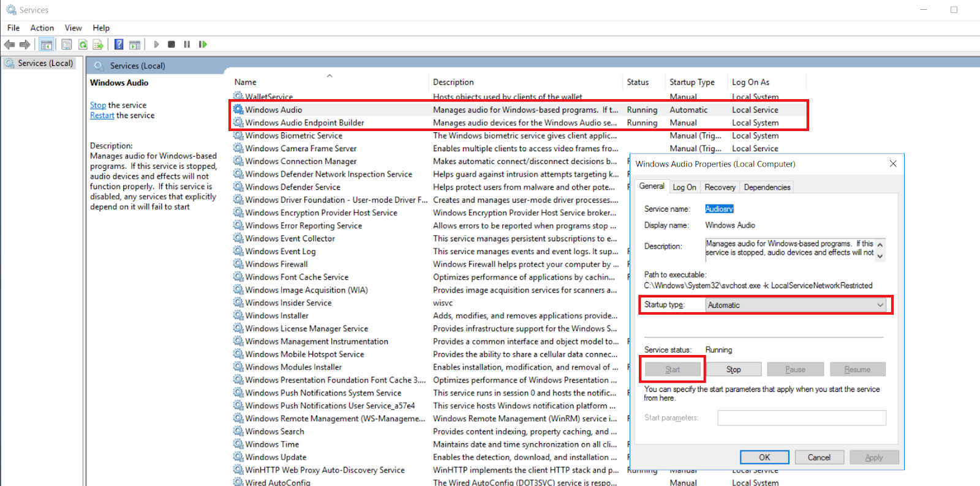Click the Resume button in Properties dialog
This screenshot has height=486, width=980.
pyautogui.click(x=858, y=370)
